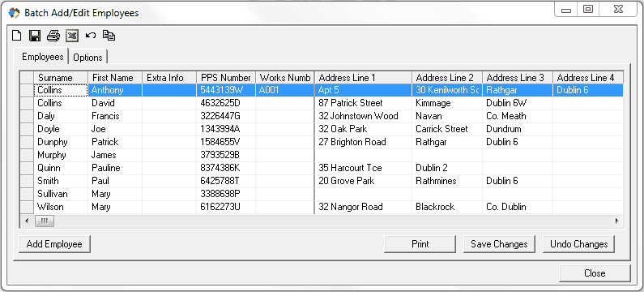Click the Address Line 4 column header
The width and height of the screenshot is (644, 292).
click(588, 78)
